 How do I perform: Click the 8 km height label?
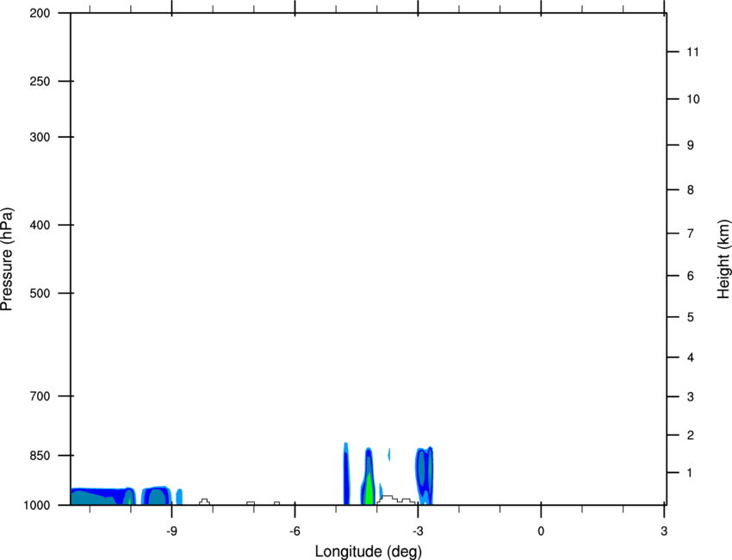pyautogui.click(x=691, y=190)
